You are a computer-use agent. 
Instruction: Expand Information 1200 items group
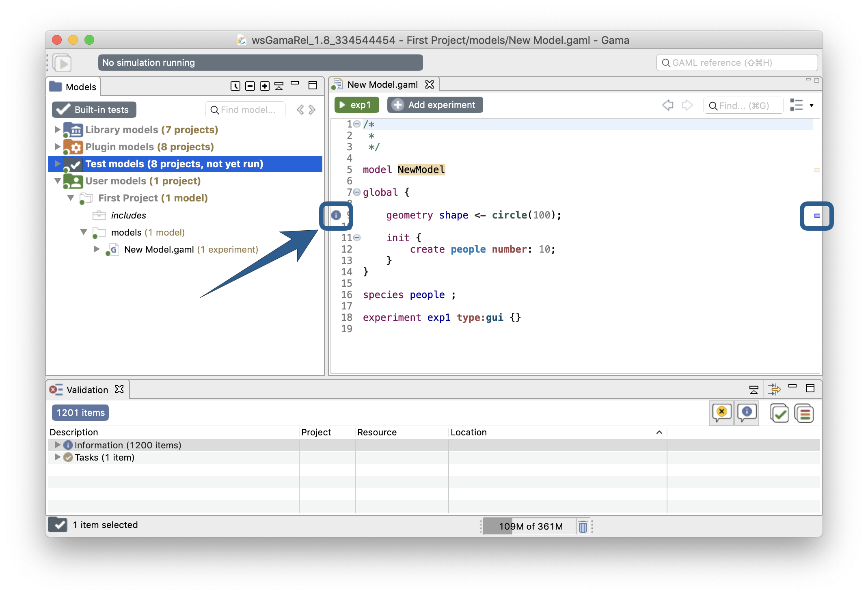click(x=55, y=445)
